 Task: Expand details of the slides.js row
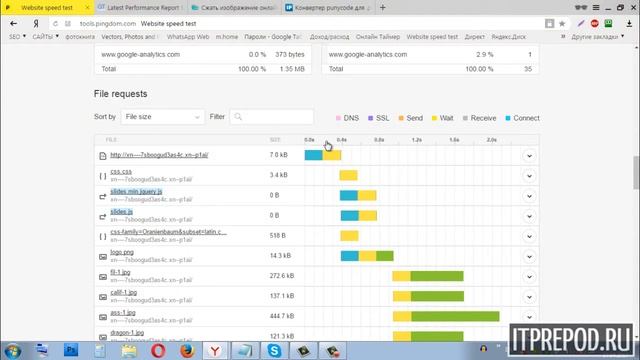click(x=529, y=216)
